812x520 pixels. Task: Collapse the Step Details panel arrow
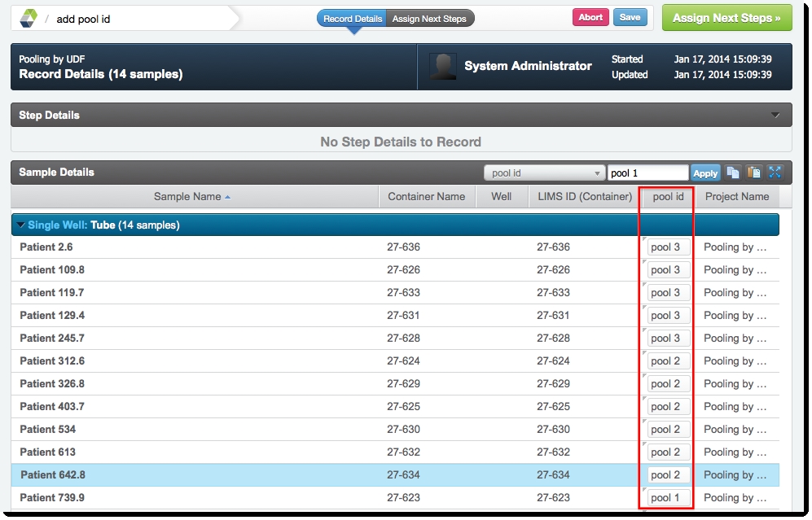point(775,116)
